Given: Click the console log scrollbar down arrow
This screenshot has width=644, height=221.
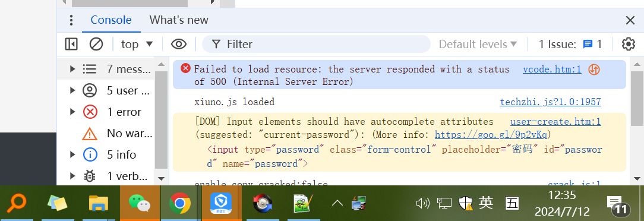Looking at the screenshot, I should (637, 179).
